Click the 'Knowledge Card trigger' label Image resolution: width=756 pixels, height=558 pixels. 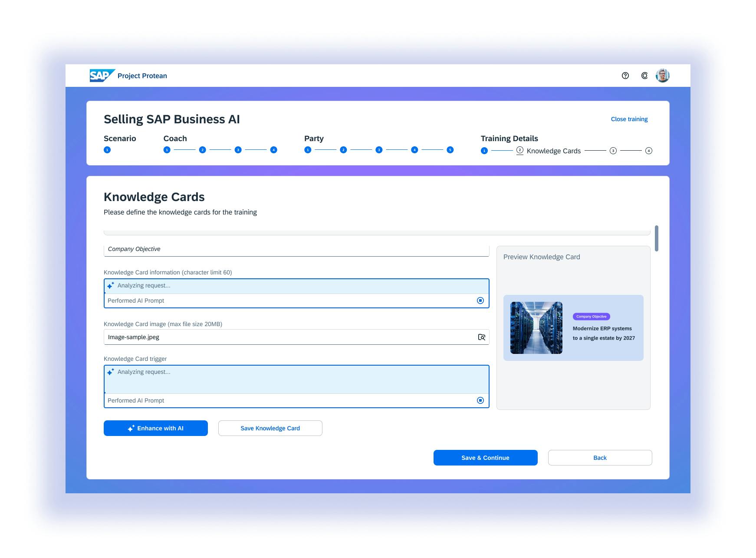(135, 359)
